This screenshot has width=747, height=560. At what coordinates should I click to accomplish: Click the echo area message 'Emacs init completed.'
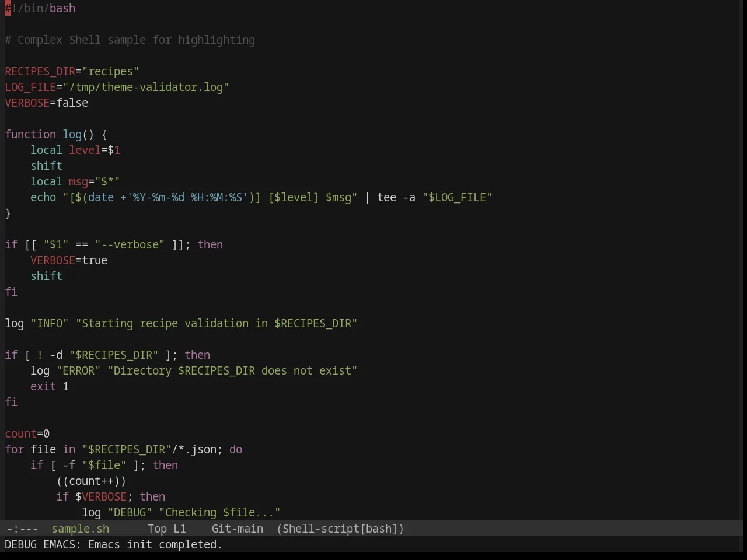pyautogui.click(x=155, y=544)
